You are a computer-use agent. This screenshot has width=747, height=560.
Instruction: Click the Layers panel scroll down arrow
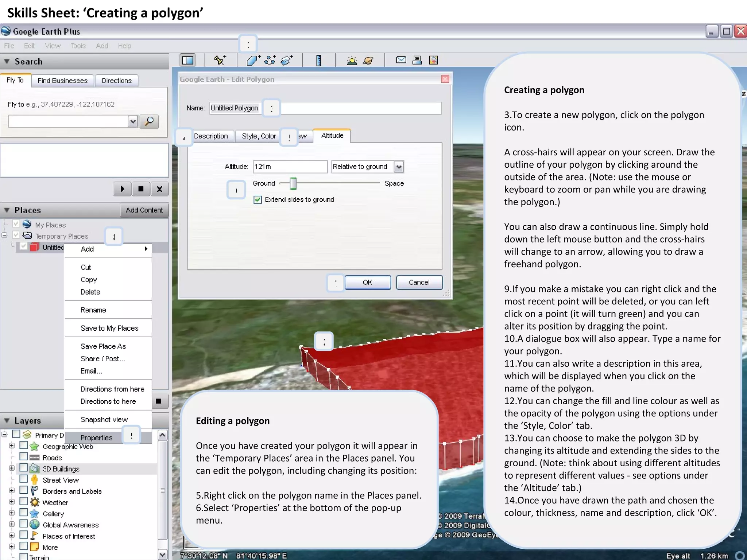[163, 555]
